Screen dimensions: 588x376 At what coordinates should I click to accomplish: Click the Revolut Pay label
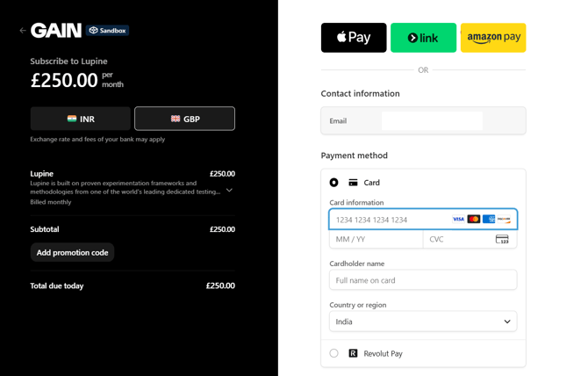click(383, 353)
